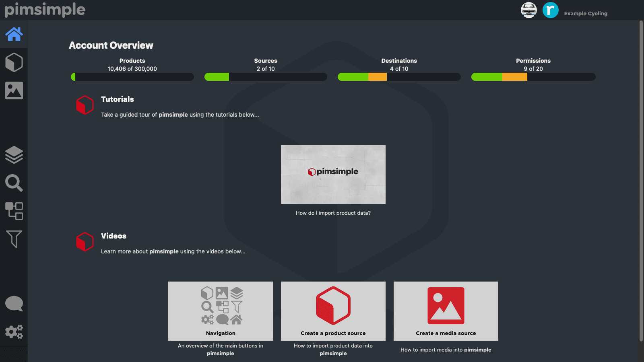Select the Filter funnel icon
The height and width of the screenshot is (362, 644).
pos(14,239)
